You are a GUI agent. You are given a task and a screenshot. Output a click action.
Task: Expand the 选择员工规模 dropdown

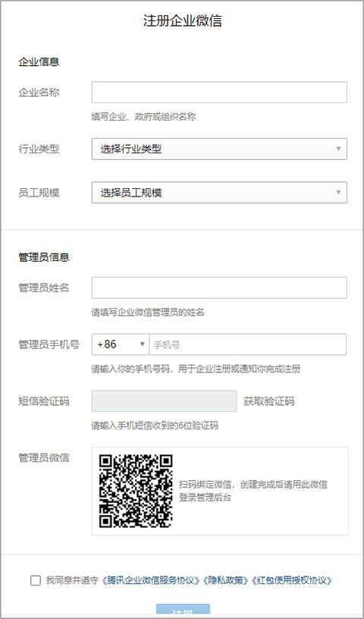coord(219,192)
